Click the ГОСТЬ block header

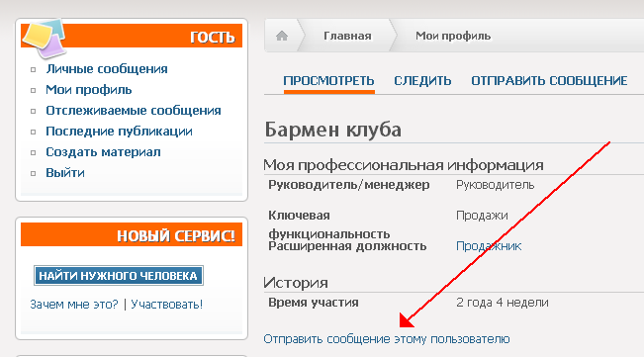click(132, 36)
